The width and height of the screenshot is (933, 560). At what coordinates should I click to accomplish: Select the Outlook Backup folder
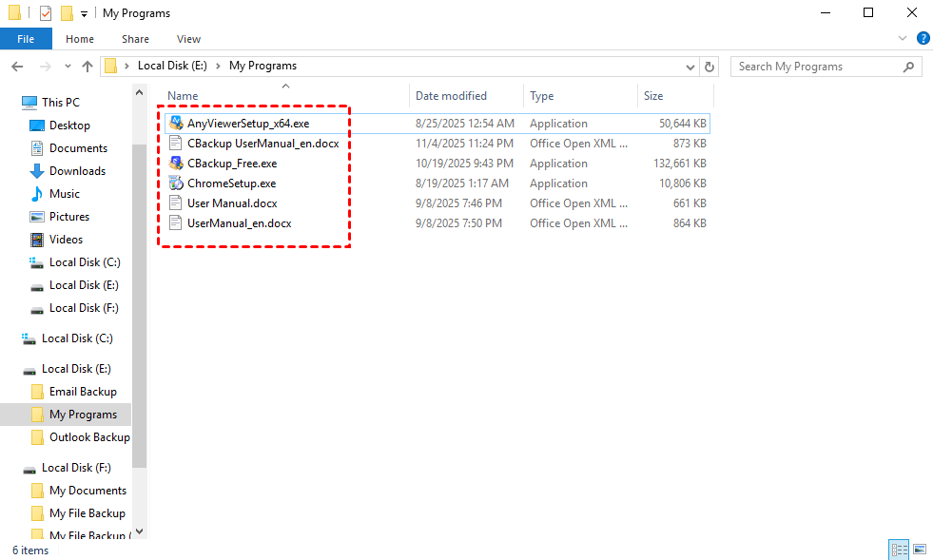(88, 437)
